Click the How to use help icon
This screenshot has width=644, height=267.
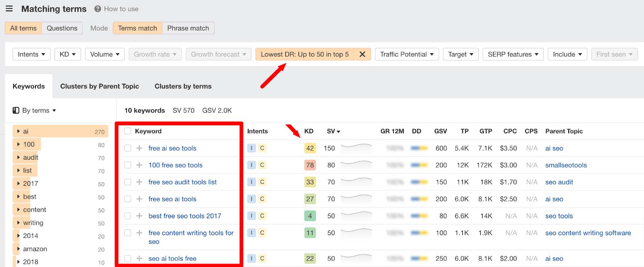(x=98, y=9)
